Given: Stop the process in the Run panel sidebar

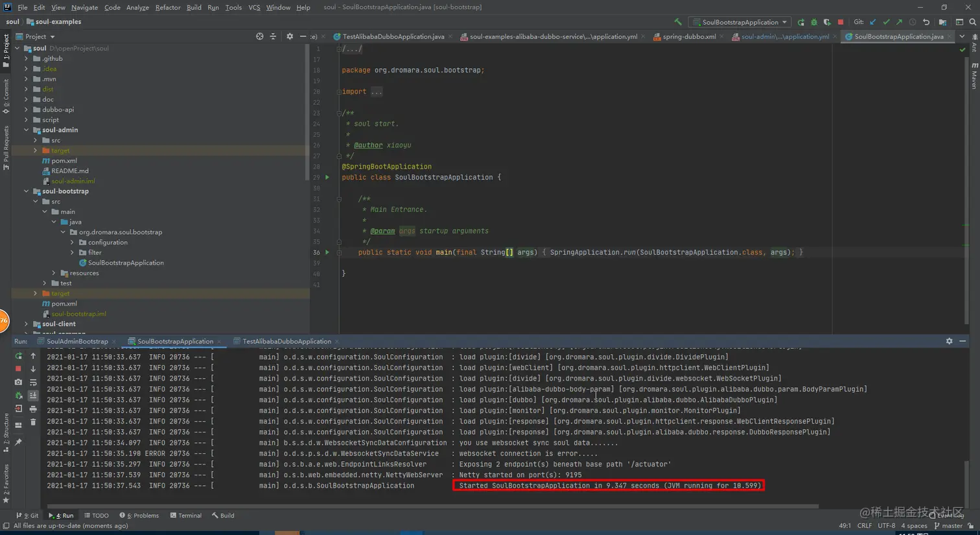Looking at the screenshot, I should (x=18, y=368).
